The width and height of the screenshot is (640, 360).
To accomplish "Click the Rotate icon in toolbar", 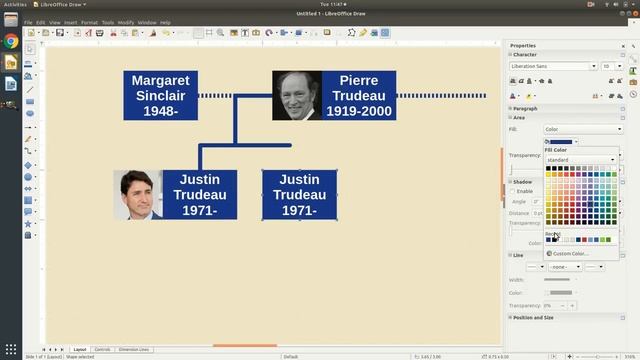I will (269, 33).
